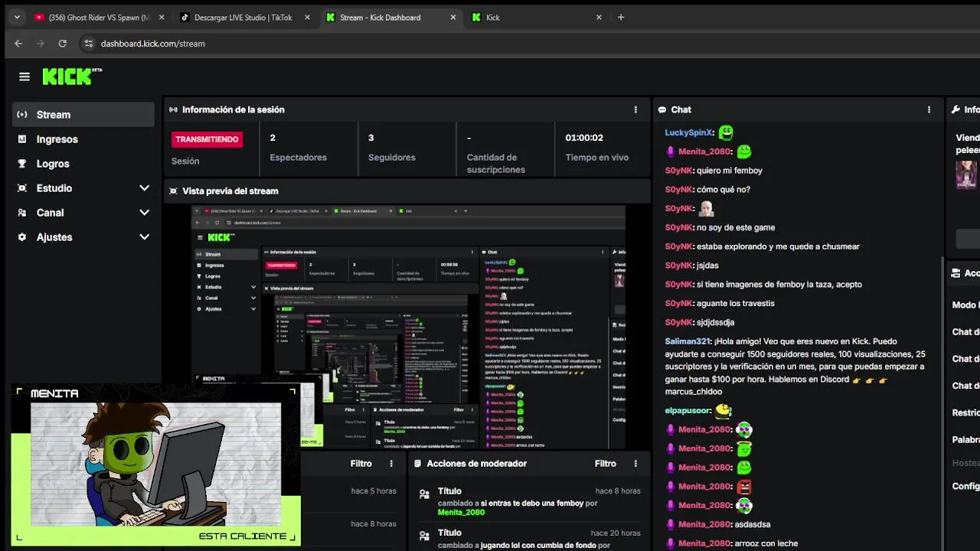This screenshot has height=551, width=980.
Task: Reload the dashboard page
Action: pos(63,44)
